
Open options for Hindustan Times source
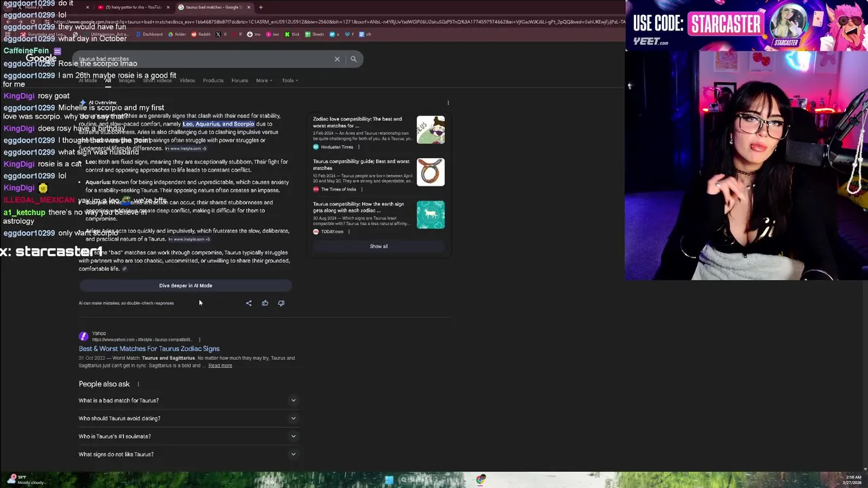[359, 147]
